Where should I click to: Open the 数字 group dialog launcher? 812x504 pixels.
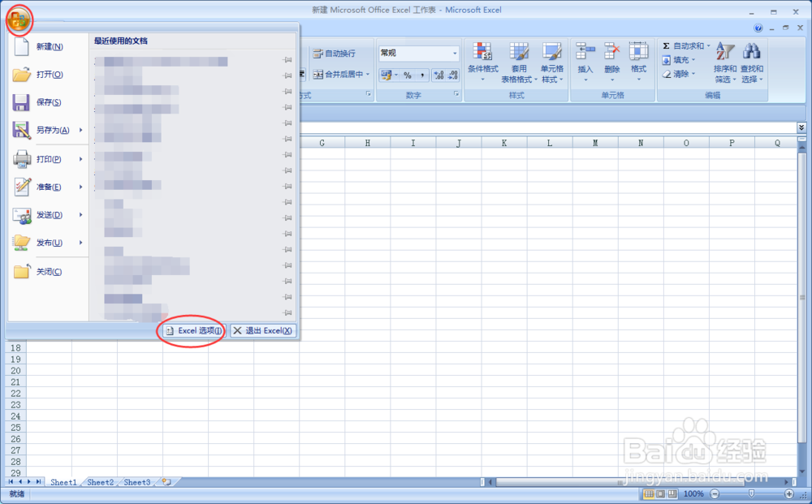(456, 94)
